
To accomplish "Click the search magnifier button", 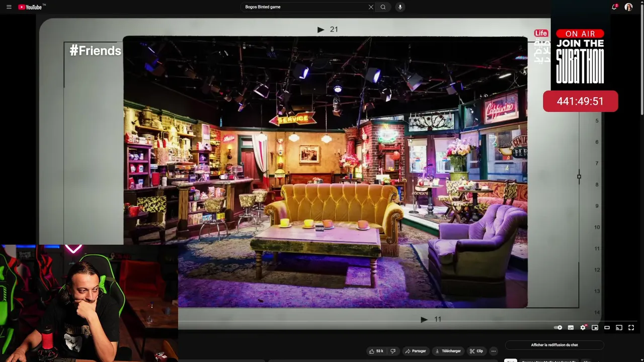I will click(x=383, y=7).
